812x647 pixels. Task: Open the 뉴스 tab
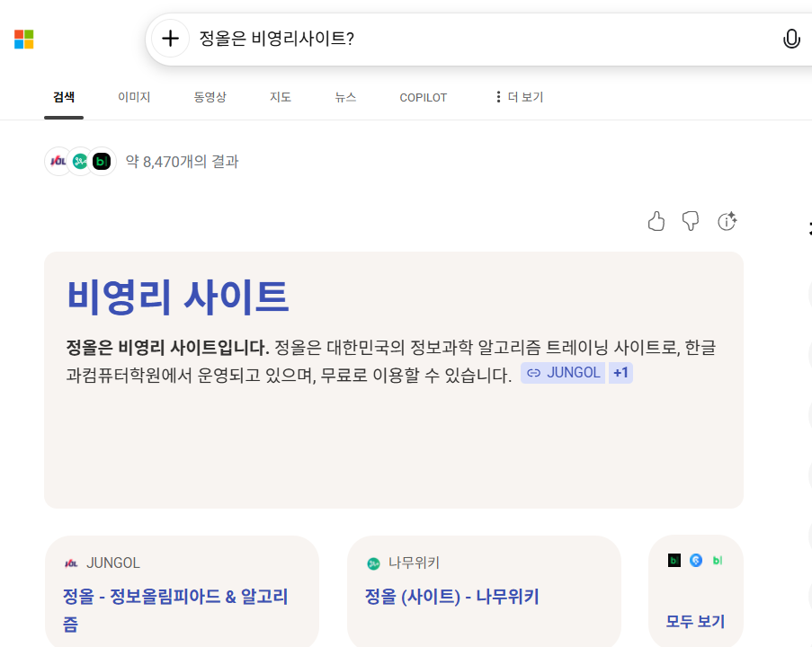click(345, 97)
